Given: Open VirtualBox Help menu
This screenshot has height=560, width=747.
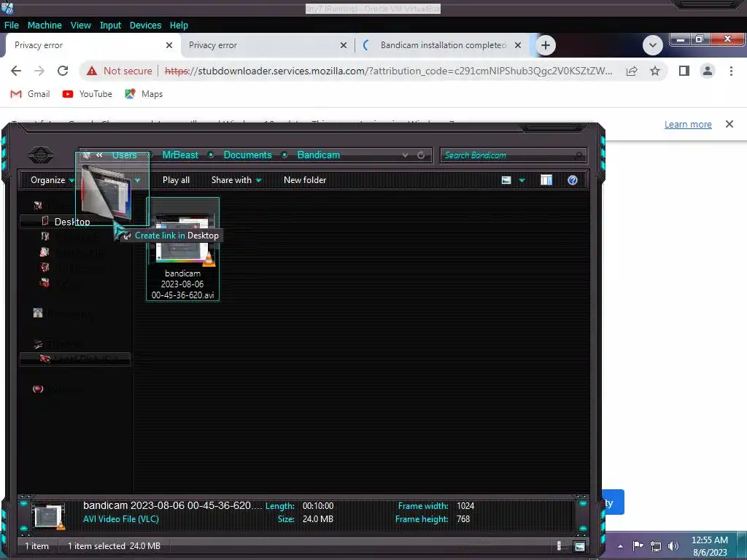Looking at the screenshot, I should point(179,26).
